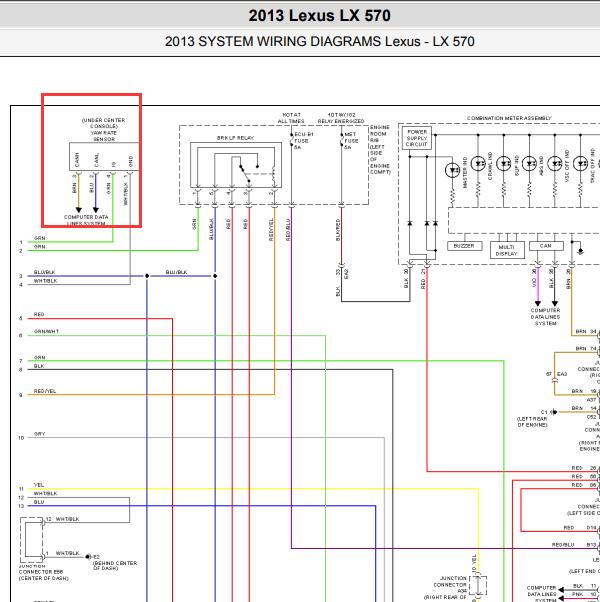The height and width of the screenshot is (602, 600).
Task: Select the CANH pin label on yaw sensor
Action: coord(77,160)
